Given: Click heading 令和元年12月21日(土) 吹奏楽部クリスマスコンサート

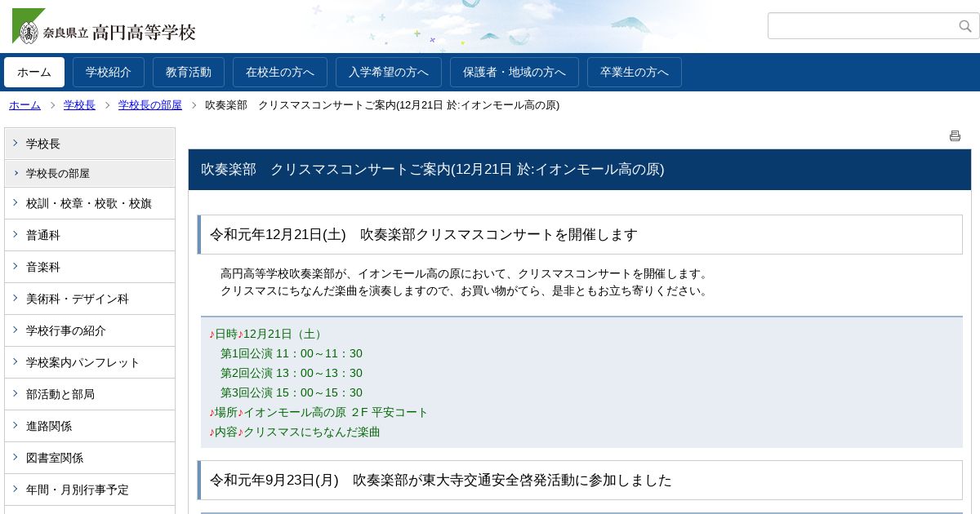Looking at the screenshot, I should click(x=580, y=235).
